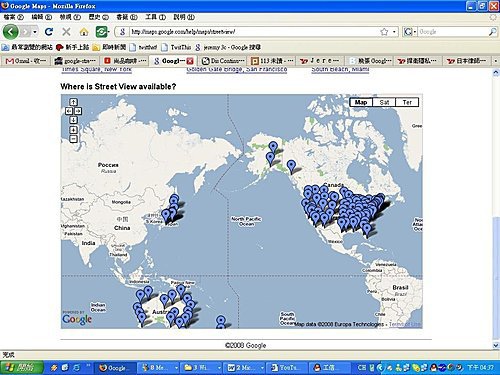Switch to the Jere tab

click(x=320, y=61)
